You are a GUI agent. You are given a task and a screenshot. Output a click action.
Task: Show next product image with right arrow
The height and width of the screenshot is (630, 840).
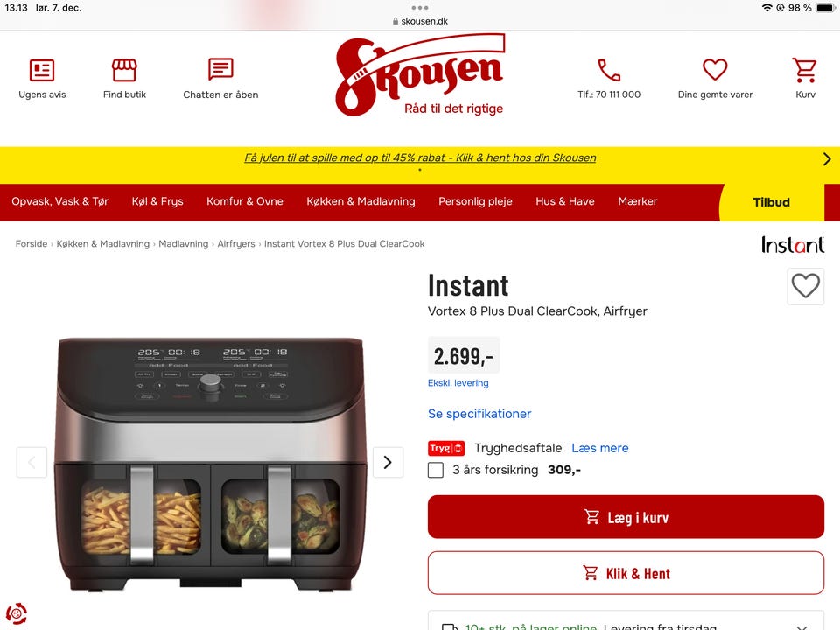(388, 462)
